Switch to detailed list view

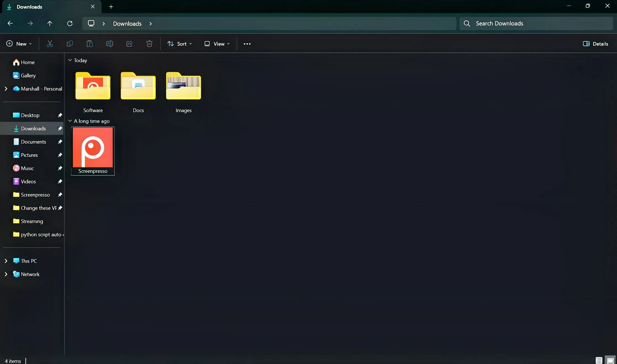pyautogui.click(x=598, y=360)
